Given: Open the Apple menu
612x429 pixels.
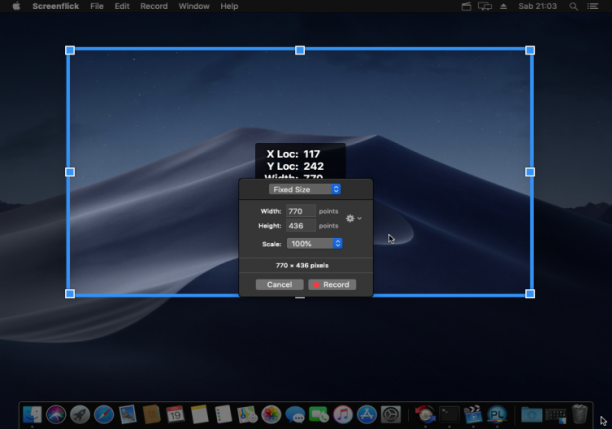Looking at the screenshot, I should 16,6.
